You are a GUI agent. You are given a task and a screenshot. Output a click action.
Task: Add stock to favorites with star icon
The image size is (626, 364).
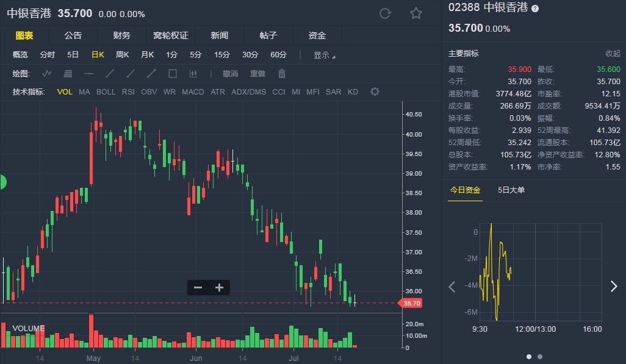pyautogui.click(x=416, y=13)
